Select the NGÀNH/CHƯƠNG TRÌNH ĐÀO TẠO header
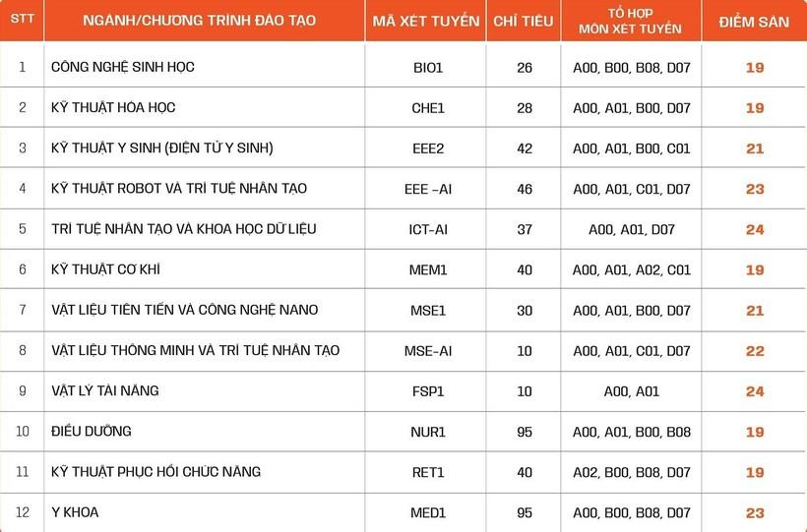 pos(200,21)
